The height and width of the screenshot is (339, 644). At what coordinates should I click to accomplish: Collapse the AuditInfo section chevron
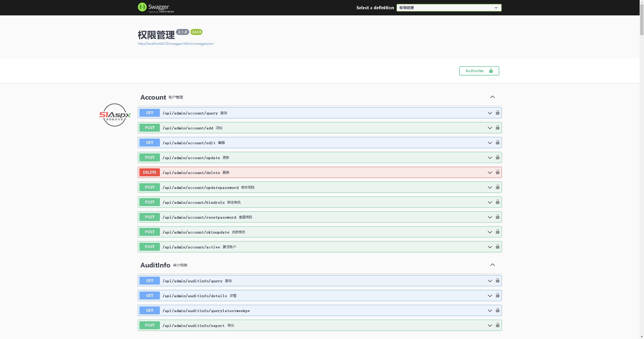(x=492, y=265)
